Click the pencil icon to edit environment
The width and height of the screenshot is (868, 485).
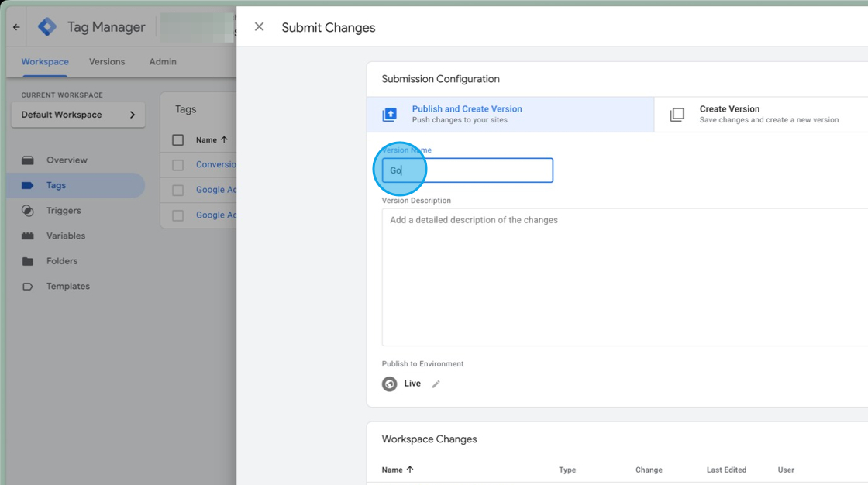coord(436,384)
